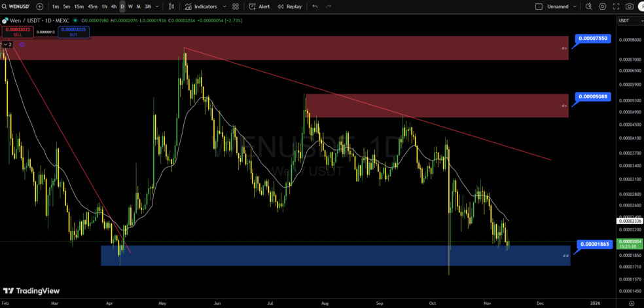Image resolution: width=644 pixels, height=308 pixels.
Task: Enter fullscreen mode
Action: click(x=616, y=7)
